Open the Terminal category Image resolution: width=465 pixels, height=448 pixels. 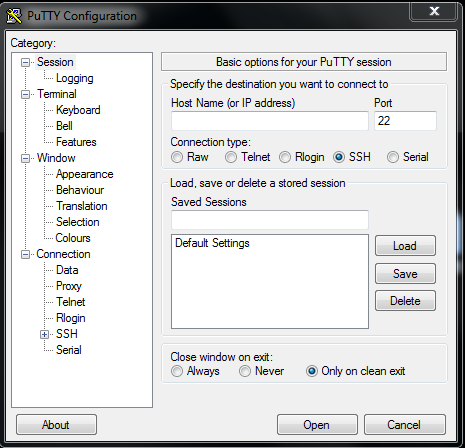tap(57, 94)
